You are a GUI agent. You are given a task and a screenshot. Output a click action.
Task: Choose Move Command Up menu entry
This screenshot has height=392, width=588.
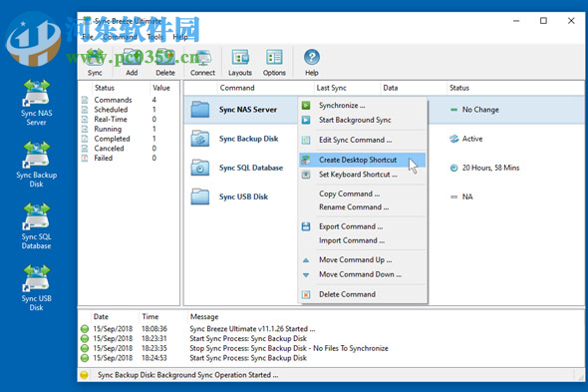pyautogui.click(x=363, y=259)
